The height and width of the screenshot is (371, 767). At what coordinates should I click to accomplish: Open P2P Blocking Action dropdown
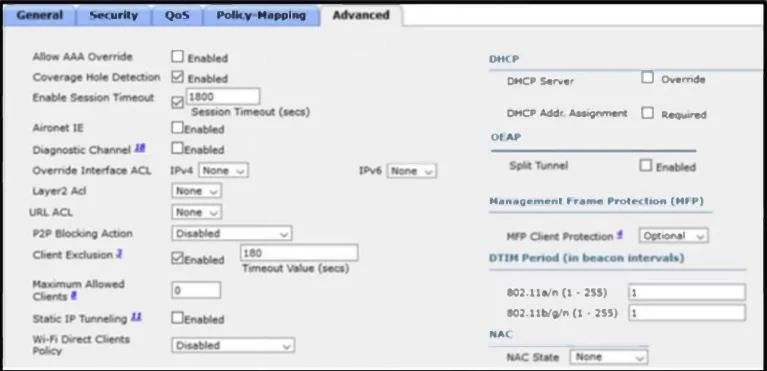pos(232,233)
